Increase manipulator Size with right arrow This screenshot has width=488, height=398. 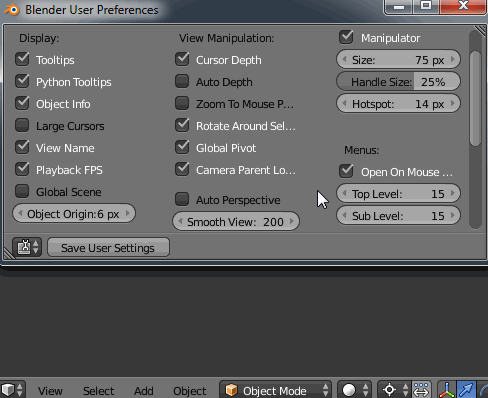453,59
